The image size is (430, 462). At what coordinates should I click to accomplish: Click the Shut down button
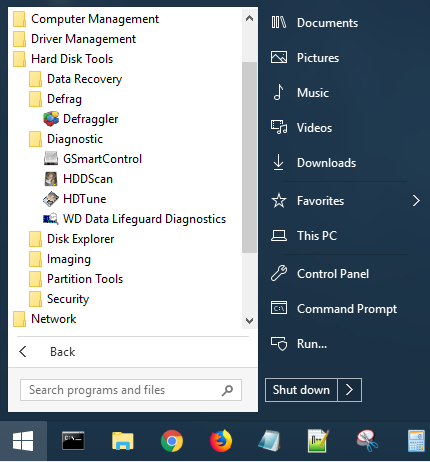point(301,390)
